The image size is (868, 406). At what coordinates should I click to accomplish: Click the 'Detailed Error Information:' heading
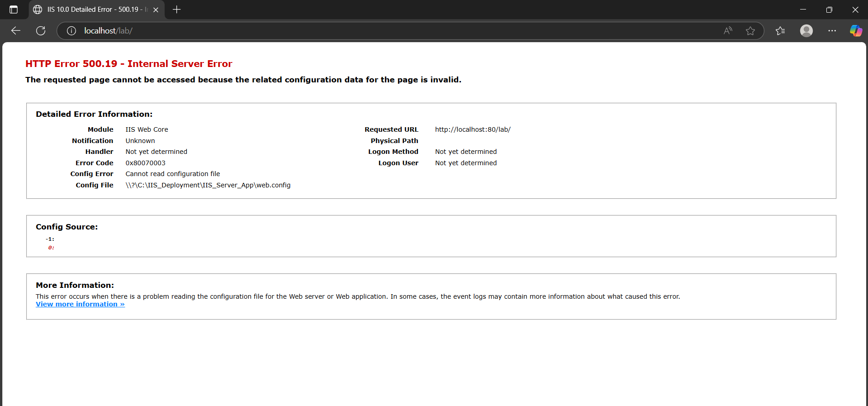click(x=94, y=114)
